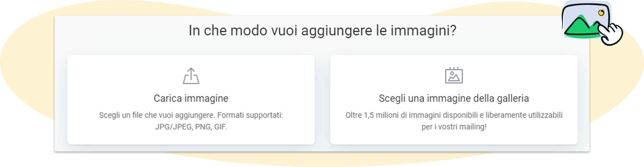Viewport: 644px width, 167px height.
Task: Choose "Scegli una immagine della galleria"
Action: pos(454,98)
